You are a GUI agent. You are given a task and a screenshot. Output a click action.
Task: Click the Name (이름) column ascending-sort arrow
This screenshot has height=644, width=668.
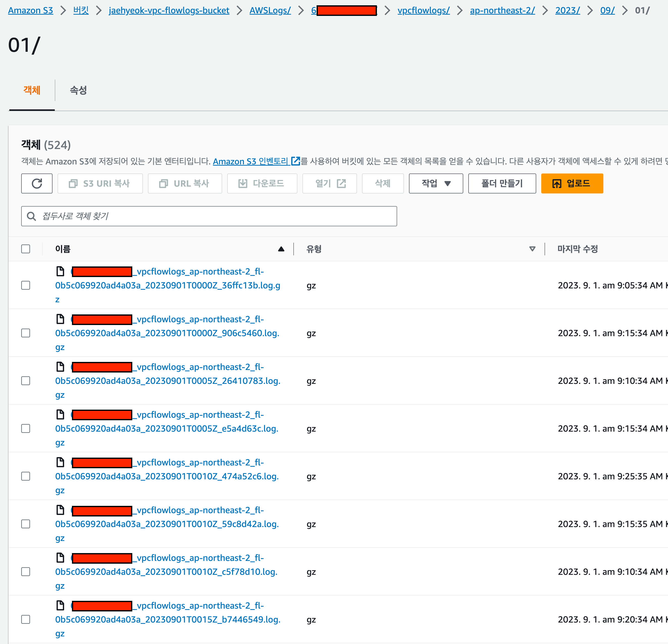[x=281, y=249]
